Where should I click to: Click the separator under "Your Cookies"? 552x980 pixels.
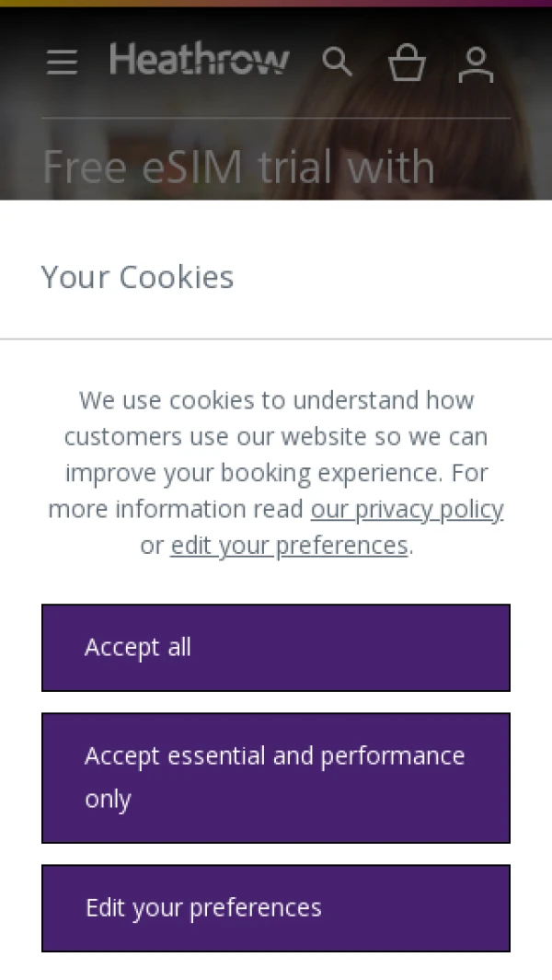276,340
